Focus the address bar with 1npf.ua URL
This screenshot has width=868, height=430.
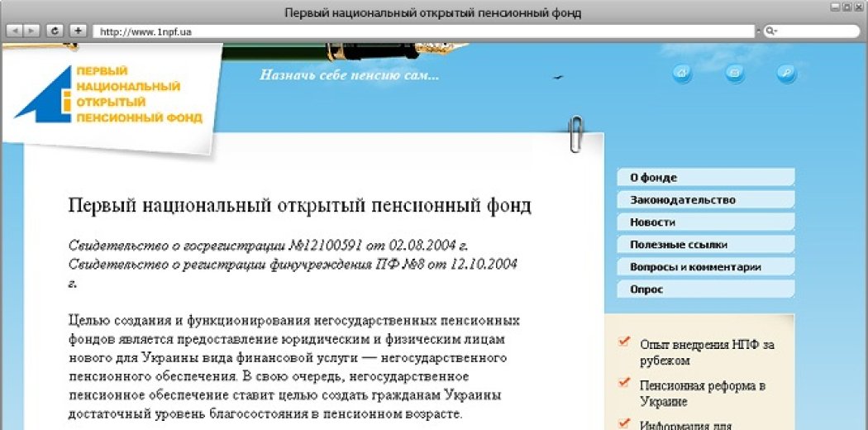point(423,31)
